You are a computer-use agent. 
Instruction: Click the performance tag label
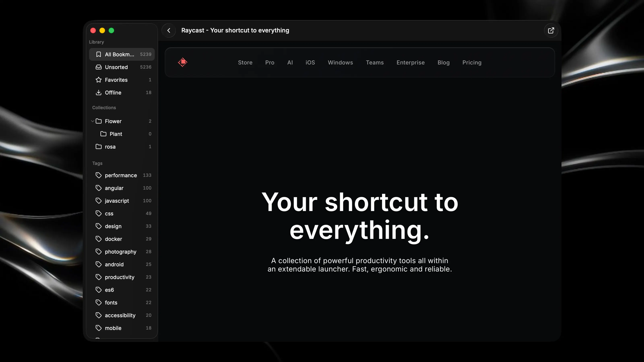point(121,175)
